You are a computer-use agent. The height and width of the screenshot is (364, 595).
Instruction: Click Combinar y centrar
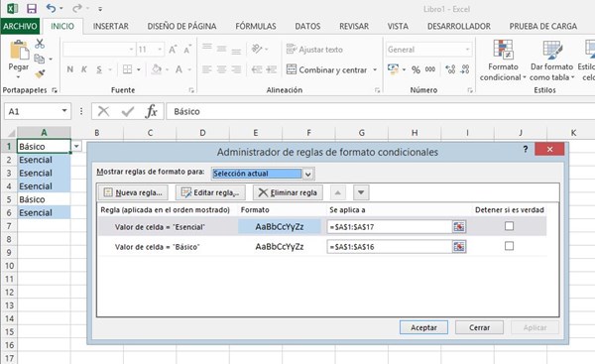(326, 69)
